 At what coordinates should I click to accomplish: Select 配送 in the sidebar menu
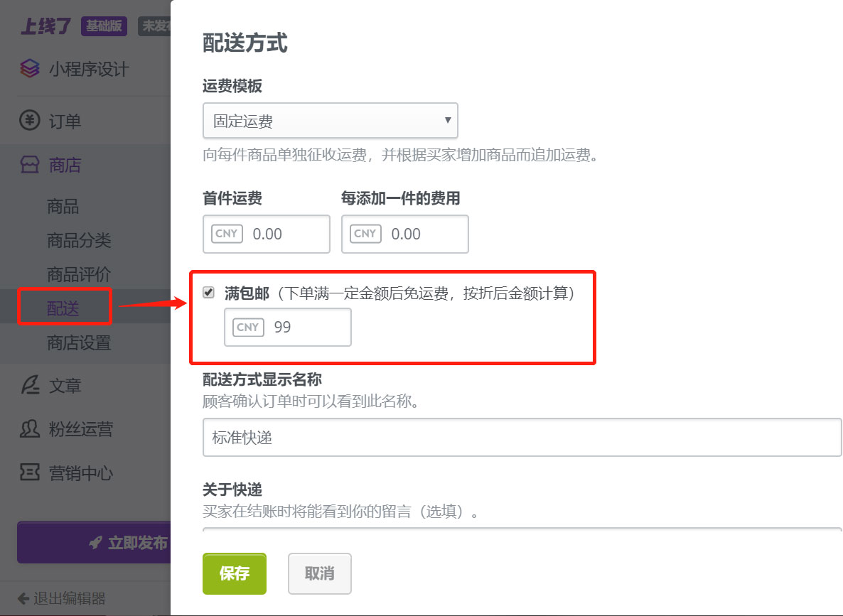pyautogui.click(x=63, y=308)
